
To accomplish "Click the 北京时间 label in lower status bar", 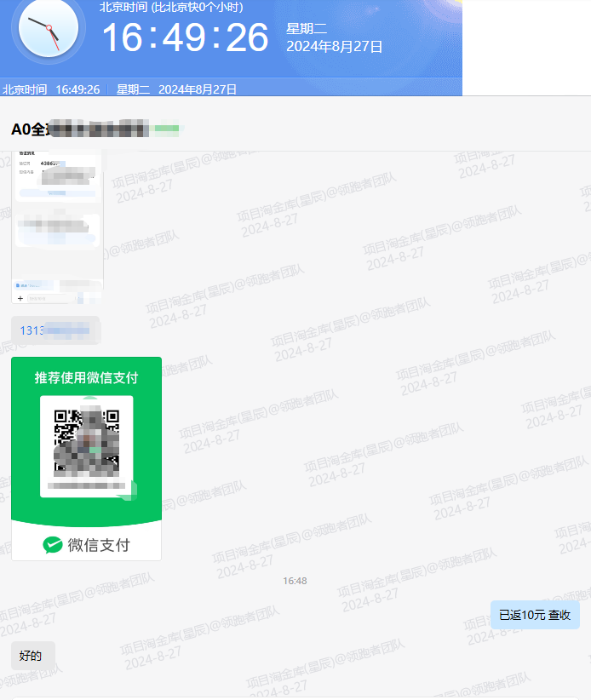I will point(25,89).
